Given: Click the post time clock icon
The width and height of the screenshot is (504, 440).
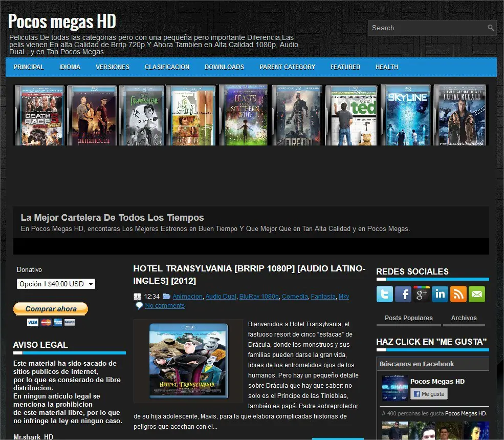Looking at the screenshot, I should tap(137, 297).
